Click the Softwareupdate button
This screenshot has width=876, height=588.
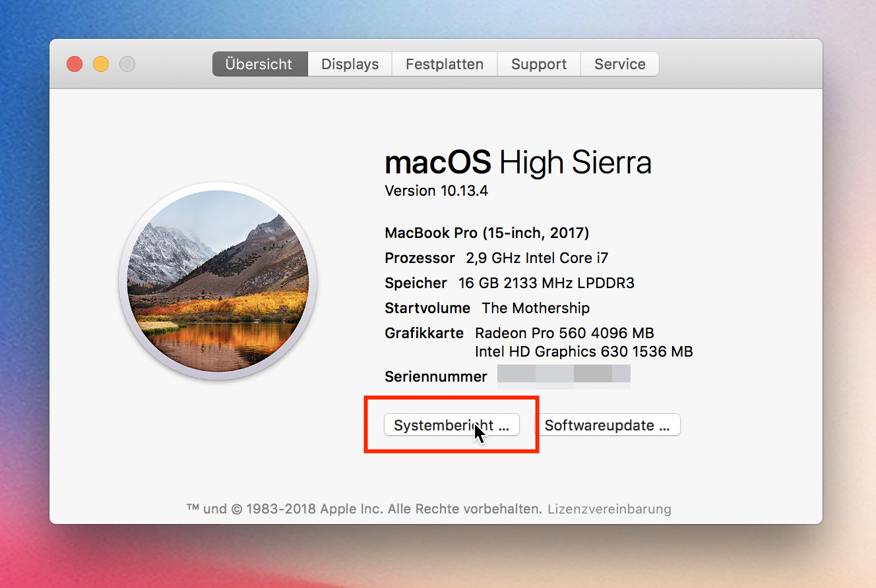608,425
